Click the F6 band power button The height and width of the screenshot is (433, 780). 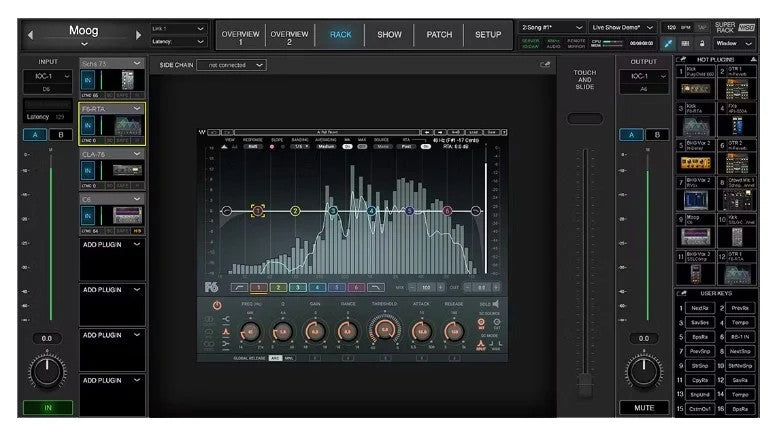(217, 305)
